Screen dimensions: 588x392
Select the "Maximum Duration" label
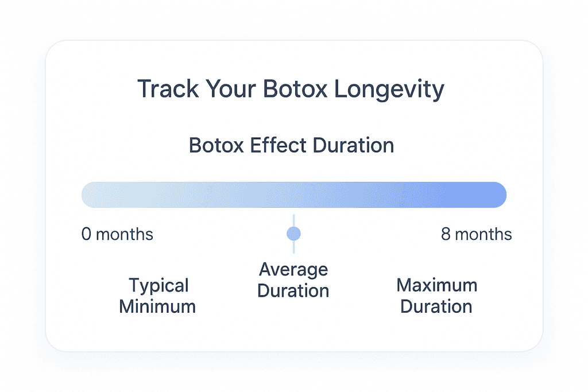click(436, 296)
